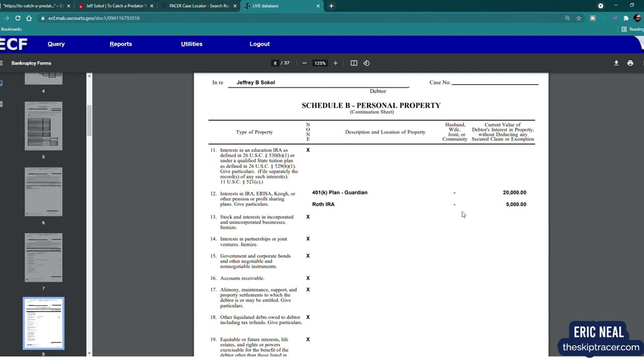
Task: Open a new browser tab
Action: coord(331,6)
